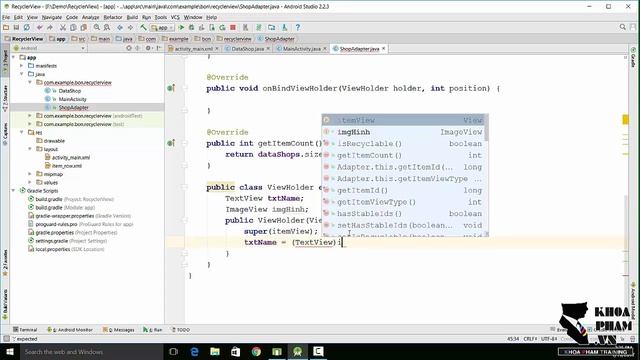Click the Make Project hammer icon
Image resolution: width=640 pixels, height=360 pixels.
click(143, 27)
